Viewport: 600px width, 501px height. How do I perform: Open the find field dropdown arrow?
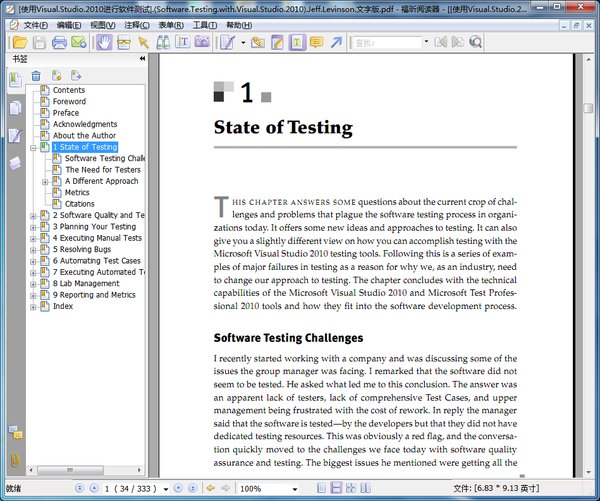tap(426, 41)
